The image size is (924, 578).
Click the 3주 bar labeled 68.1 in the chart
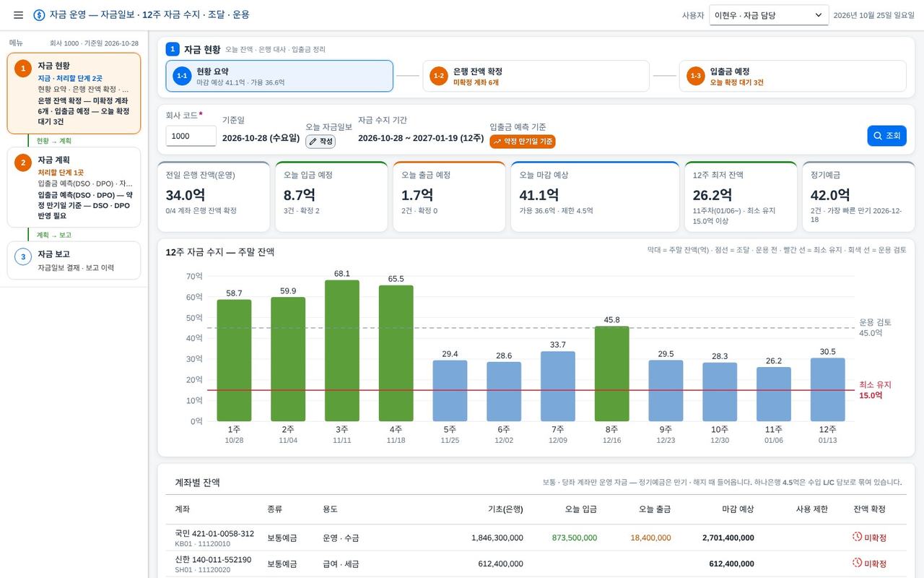pyautogui.click(x=342, y=350)
